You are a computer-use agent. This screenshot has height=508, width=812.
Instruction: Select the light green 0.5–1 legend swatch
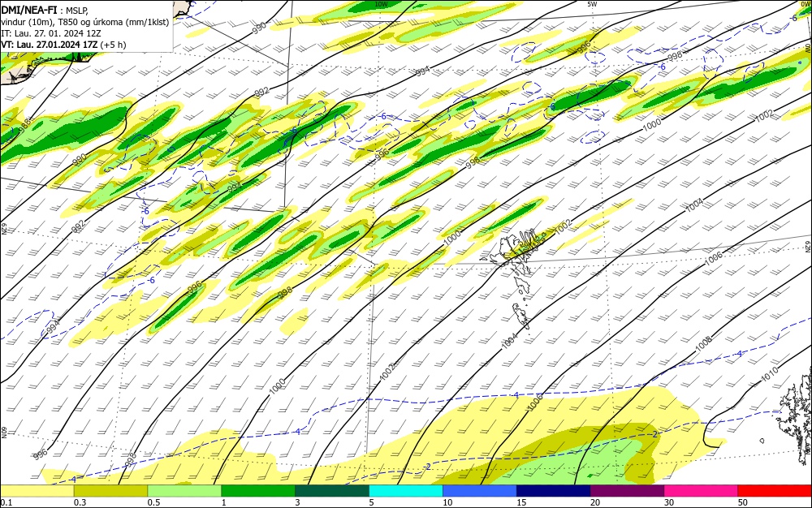(x=184, y=491)
